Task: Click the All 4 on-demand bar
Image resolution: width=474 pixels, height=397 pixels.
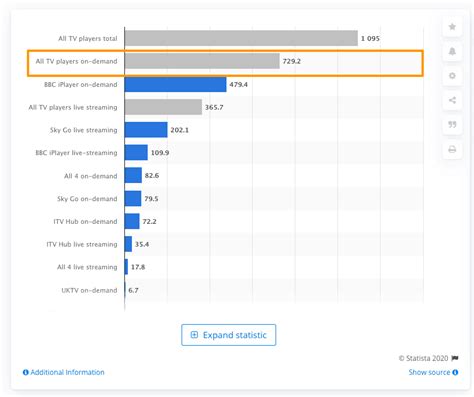Action: point(133,175)
